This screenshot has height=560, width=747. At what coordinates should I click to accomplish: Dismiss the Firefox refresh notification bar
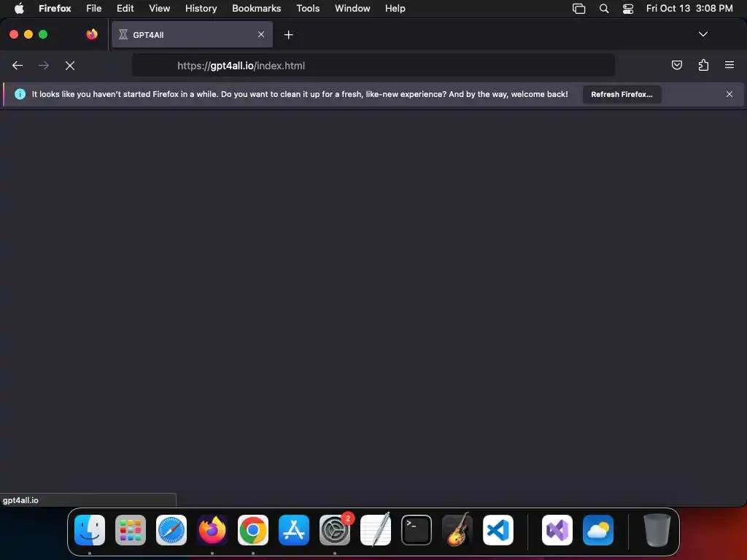point(729,94)
